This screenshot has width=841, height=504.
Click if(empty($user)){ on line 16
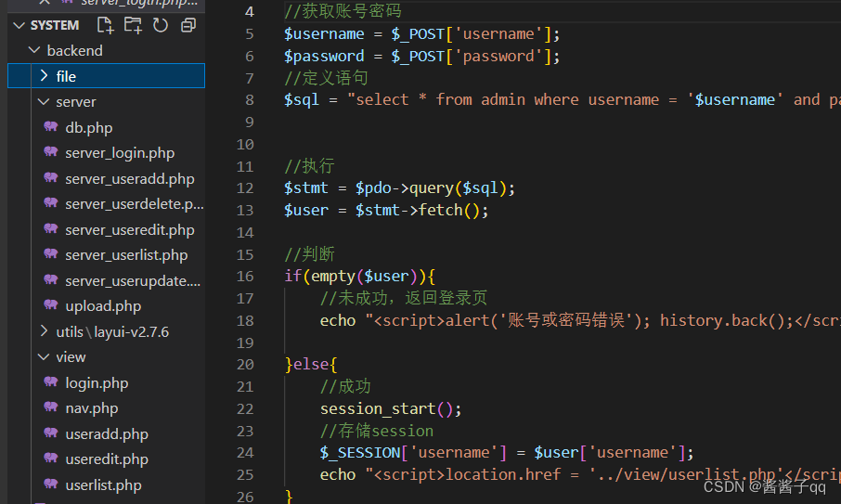coord(359,276)
